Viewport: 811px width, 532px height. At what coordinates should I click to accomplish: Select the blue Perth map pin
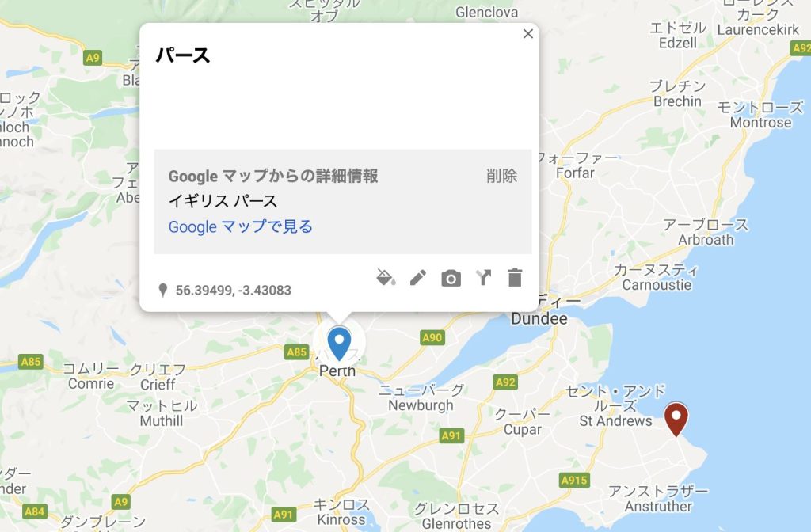point(339,344)
